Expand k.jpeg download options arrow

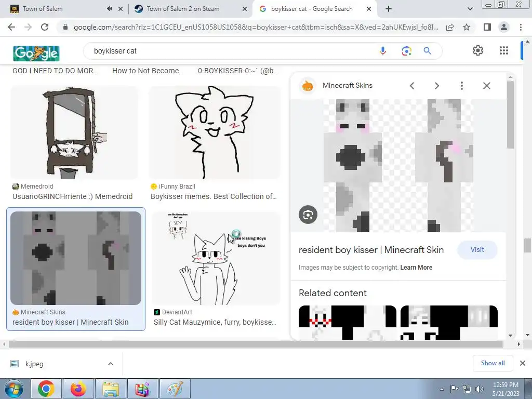point(111,364)
